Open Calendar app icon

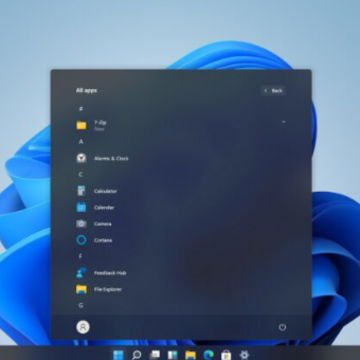(81, 207)
